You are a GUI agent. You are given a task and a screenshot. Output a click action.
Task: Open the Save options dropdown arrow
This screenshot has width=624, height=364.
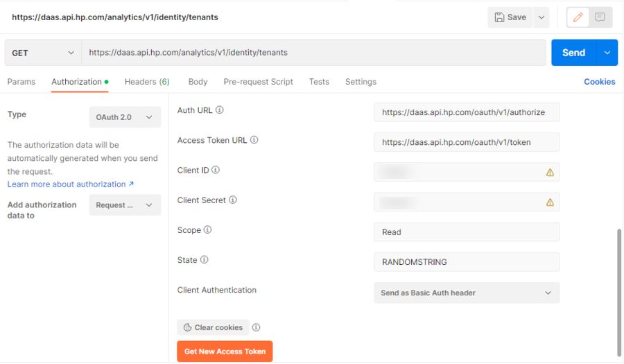(541, 17)
